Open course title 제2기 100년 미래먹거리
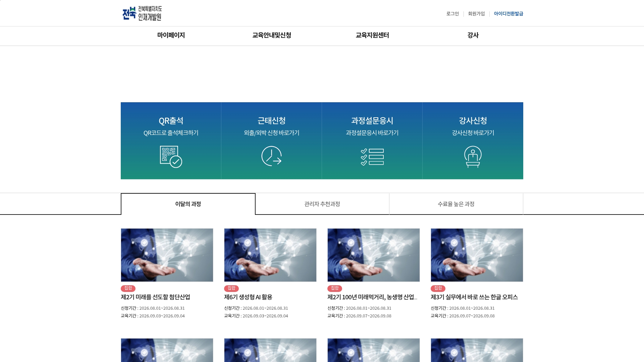Image resolution: width=644 pixels, height=362 pixels. (x=372, y=297)
